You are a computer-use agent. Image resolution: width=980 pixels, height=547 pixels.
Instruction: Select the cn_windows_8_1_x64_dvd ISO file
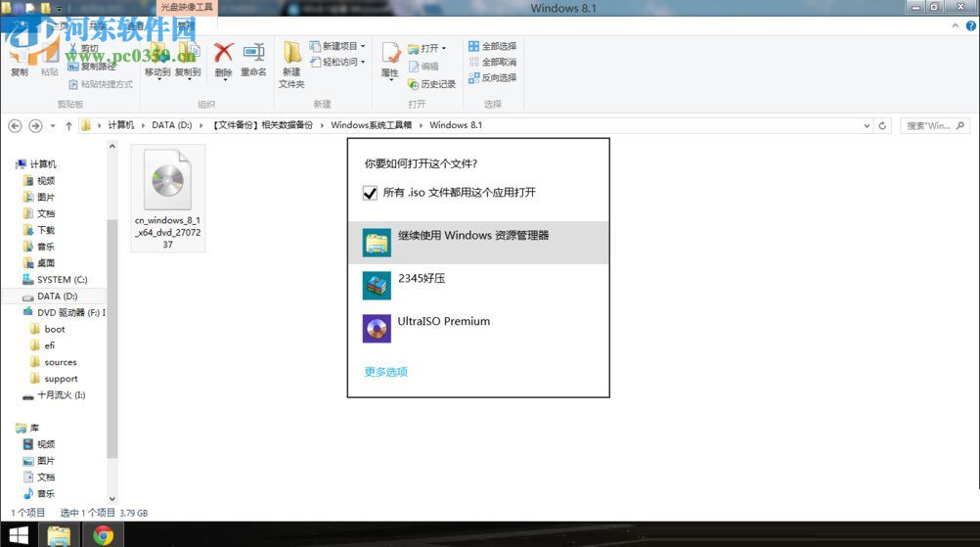coord(167,199)
